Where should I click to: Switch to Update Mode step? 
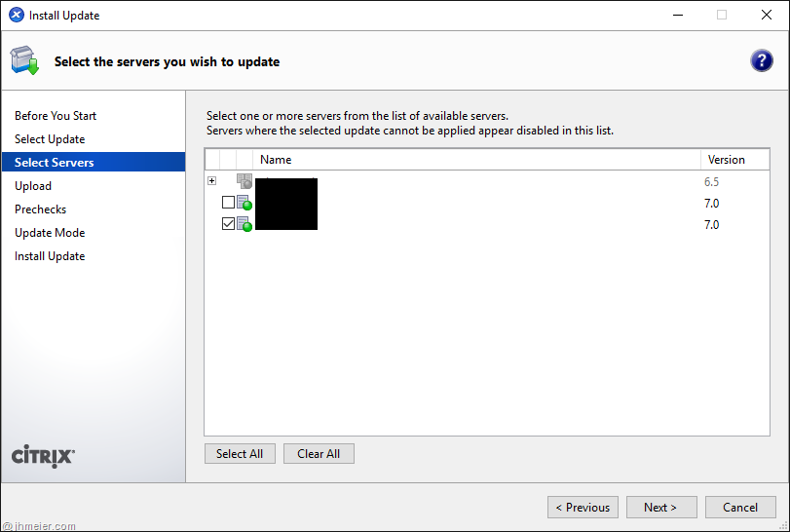point(50,233)
